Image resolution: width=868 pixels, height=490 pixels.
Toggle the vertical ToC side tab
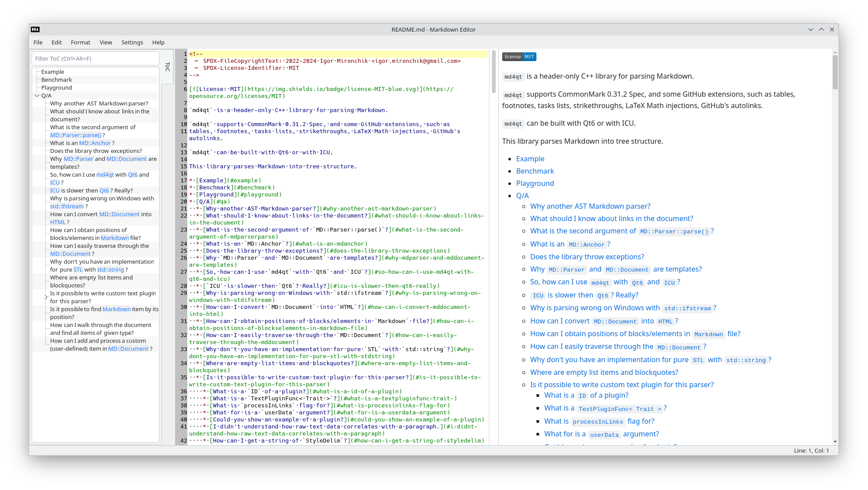[168, 66]
